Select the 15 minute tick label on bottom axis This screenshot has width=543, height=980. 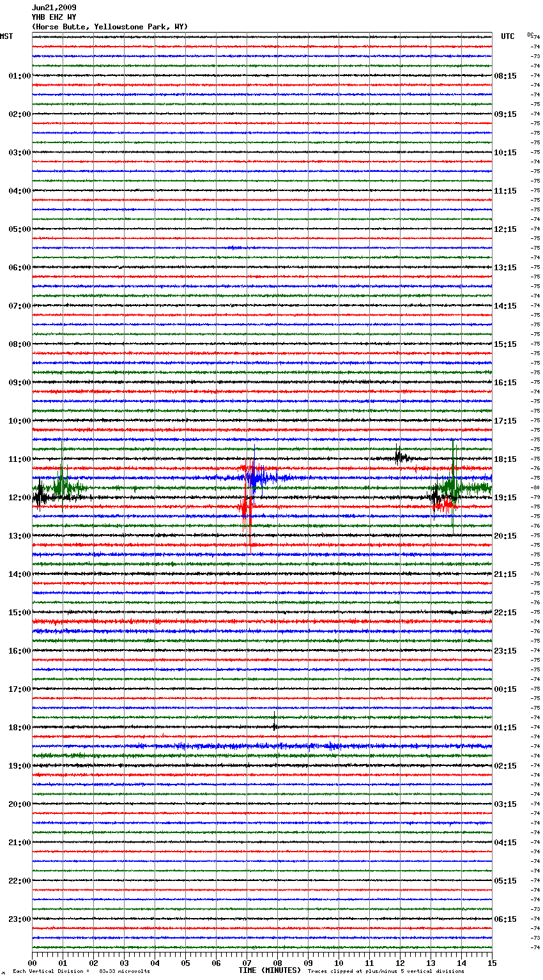click(x=492, y=963)
